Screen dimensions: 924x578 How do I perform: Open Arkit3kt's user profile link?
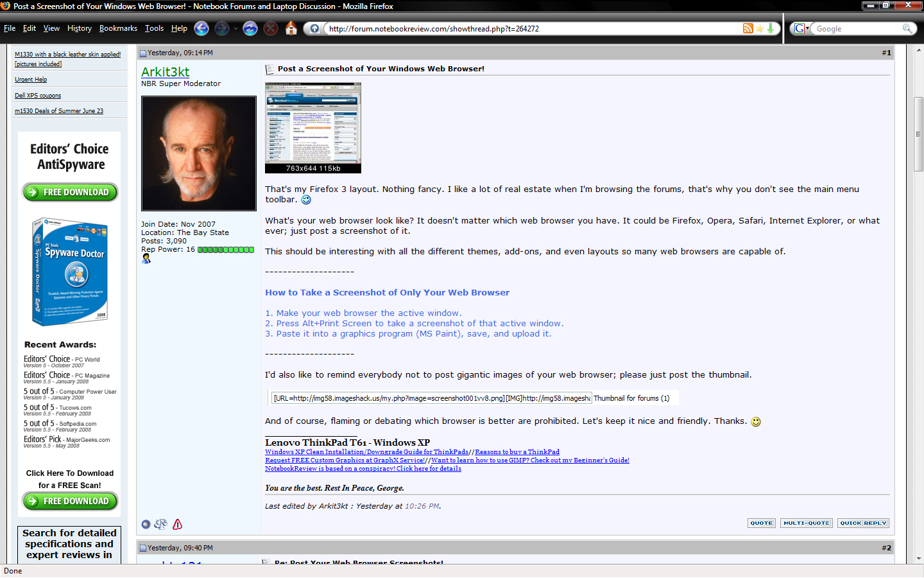(x=166, y=72)
